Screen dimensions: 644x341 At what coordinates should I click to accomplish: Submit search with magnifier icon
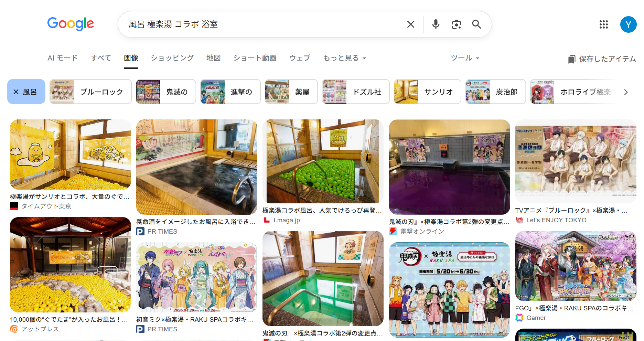476,24
